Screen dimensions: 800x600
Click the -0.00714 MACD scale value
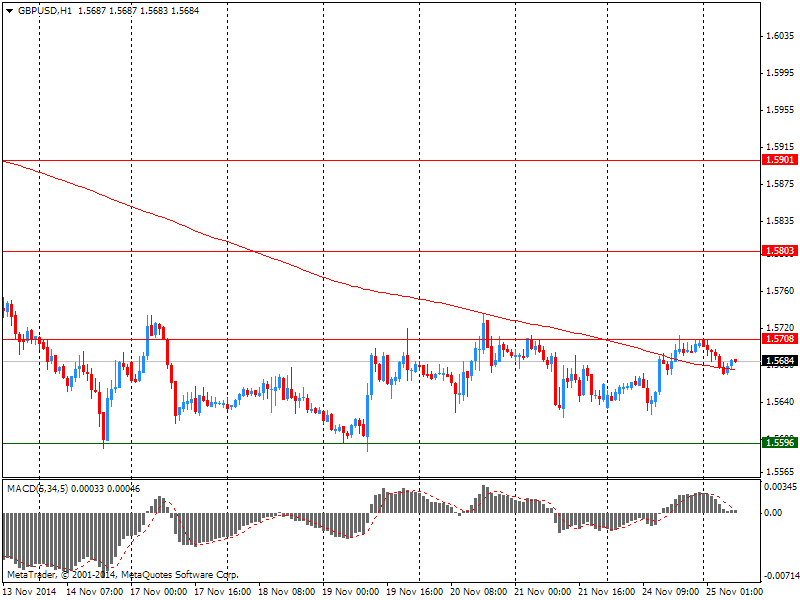(780, 576)
